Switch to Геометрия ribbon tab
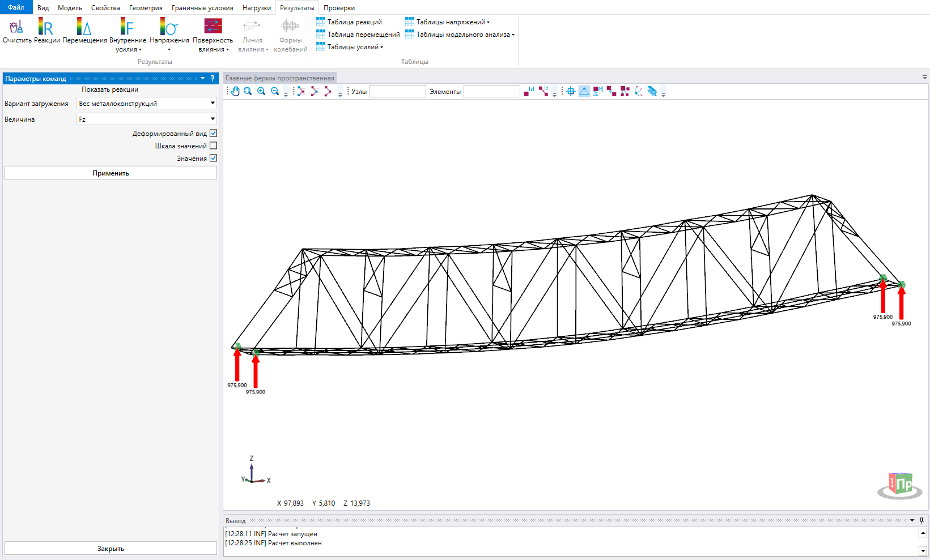This screenshot has height=560, width=930. point(146,8)
